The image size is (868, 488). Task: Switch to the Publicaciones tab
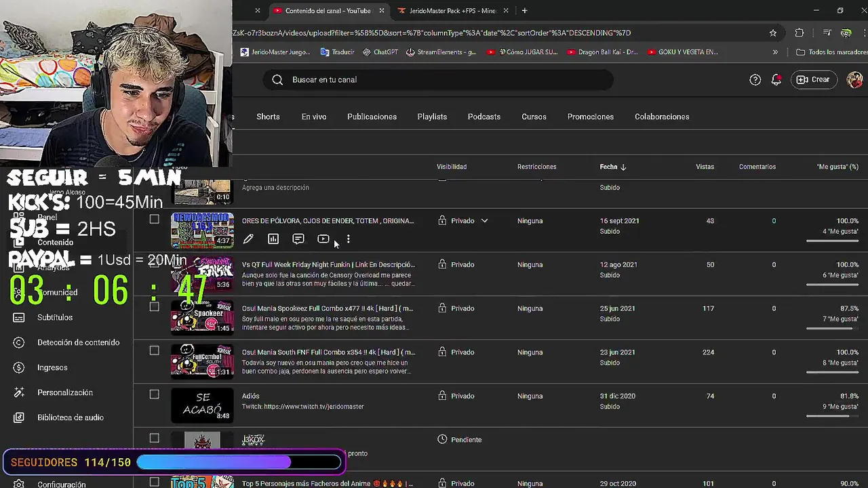(x=372, y=117)
